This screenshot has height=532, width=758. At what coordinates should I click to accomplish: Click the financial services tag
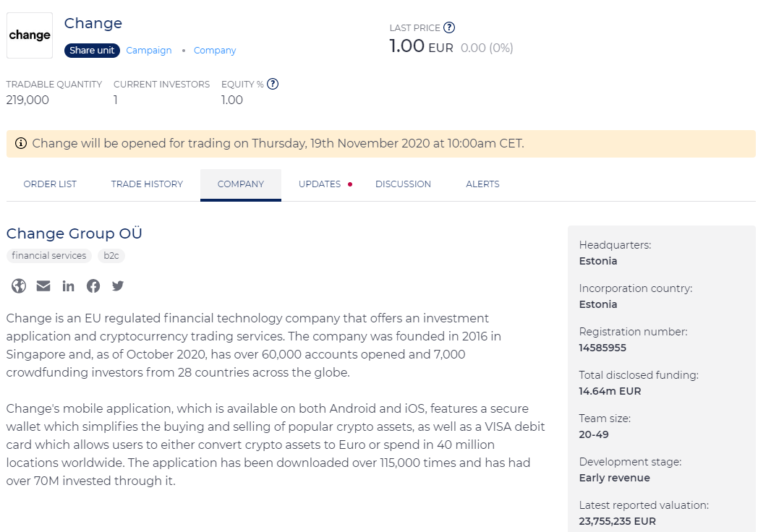tap(49, 255)
